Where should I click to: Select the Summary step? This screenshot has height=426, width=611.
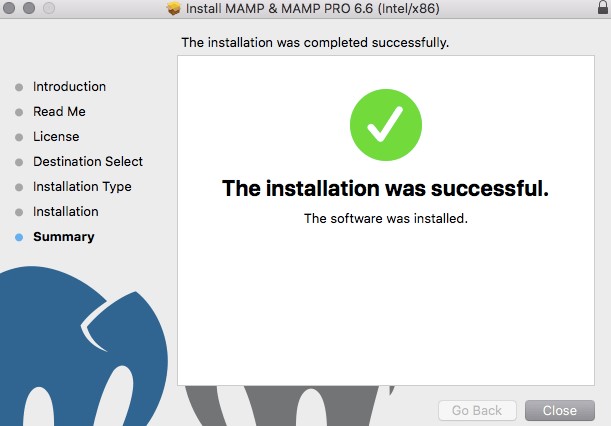click(x=64, y=237)
